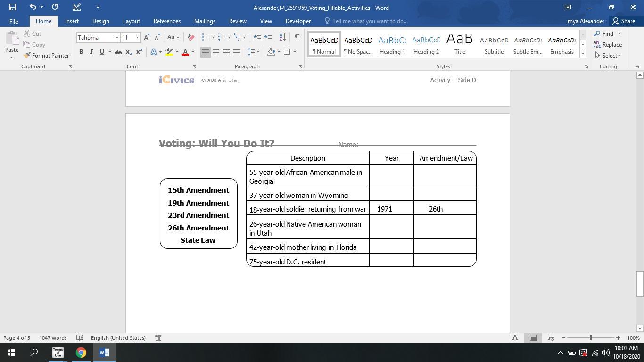The image size is (644, 362).
Task: Switch to Read Mode view
Action: tap(515, 338)
